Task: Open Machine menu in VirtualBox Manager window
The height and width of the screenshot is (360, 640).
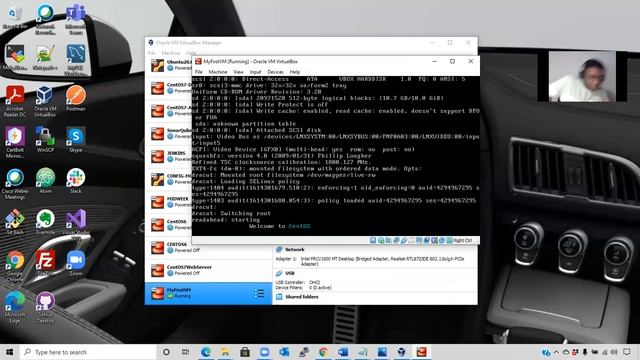Action: 171,53
